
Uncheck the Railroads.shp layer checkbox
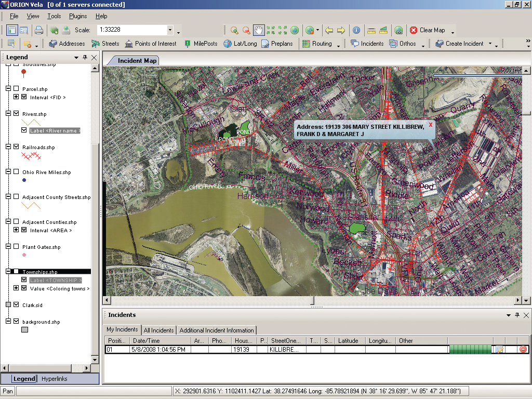(16, 147)
